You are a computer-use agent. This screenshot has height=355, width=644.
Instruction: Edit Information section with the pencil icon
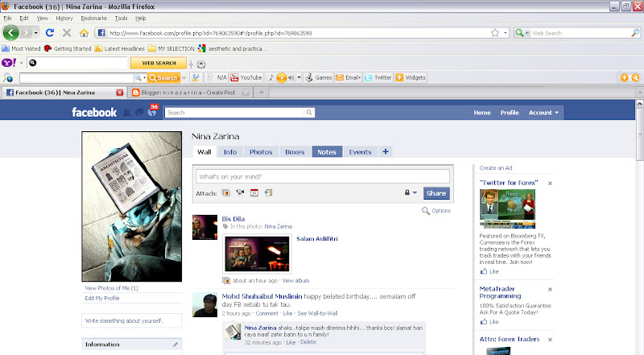175,345
